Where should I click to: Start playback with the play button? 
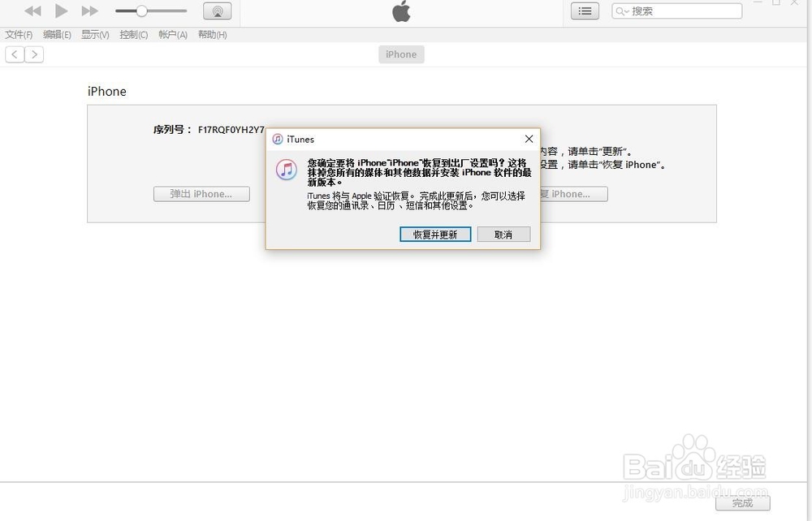pyautogui.click(x=61, y=11)
